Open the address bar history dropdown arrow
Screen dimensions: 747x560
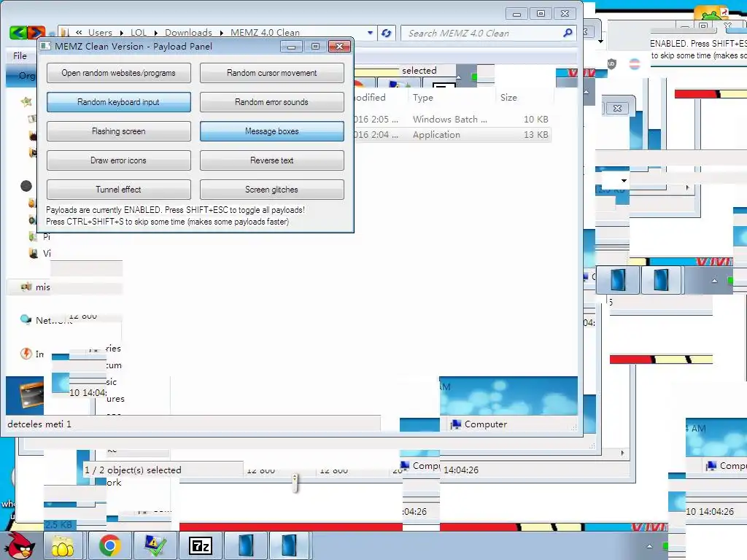tap(370, 33)
